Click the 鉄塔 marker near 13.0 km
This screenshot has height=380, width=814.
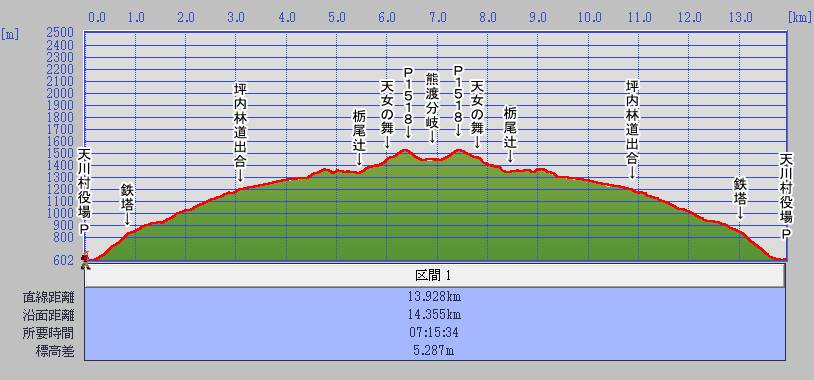pyautogui.click(x=740, y=199)
